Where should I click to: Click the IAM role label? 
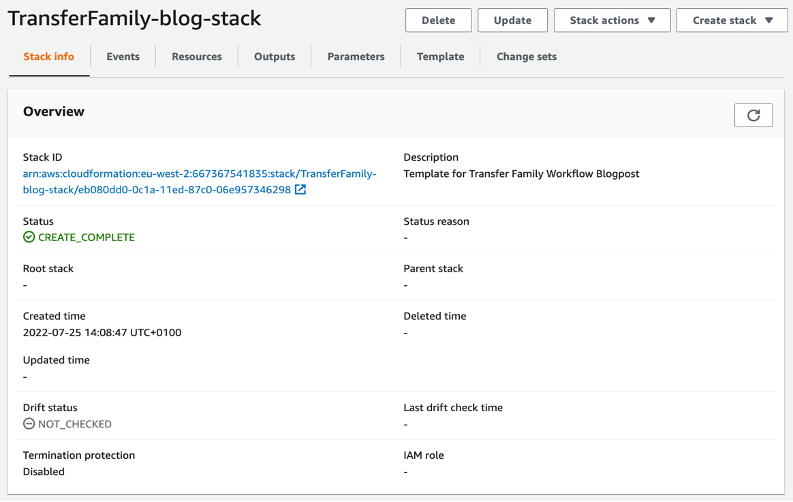coord(424,455)
